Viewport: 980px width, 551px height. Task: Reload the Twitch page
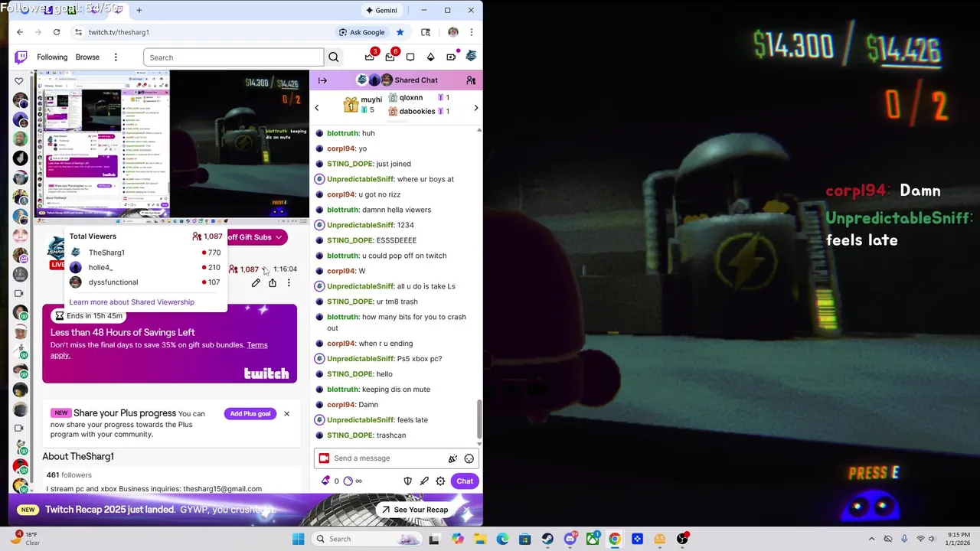click(57, 32)
